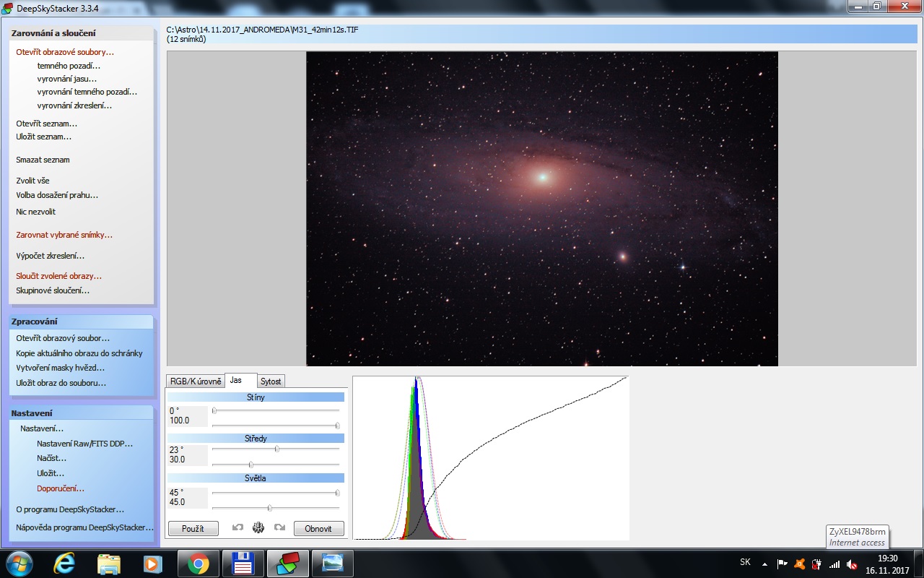Click the undo arrow icon
This screenshot has height=578, width=924.
(237, 528)
